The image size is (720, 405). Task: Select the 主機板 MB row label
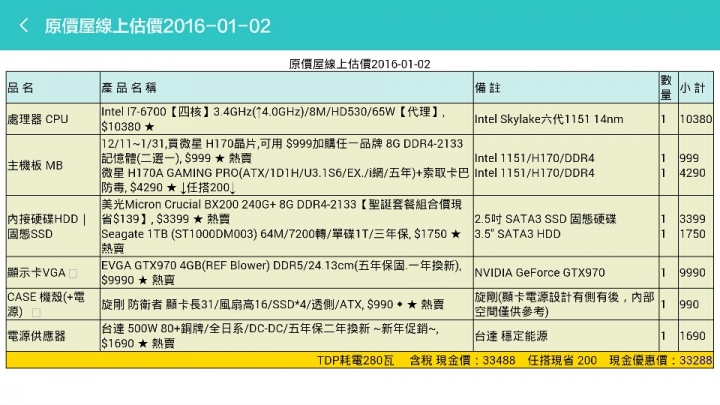35,165
